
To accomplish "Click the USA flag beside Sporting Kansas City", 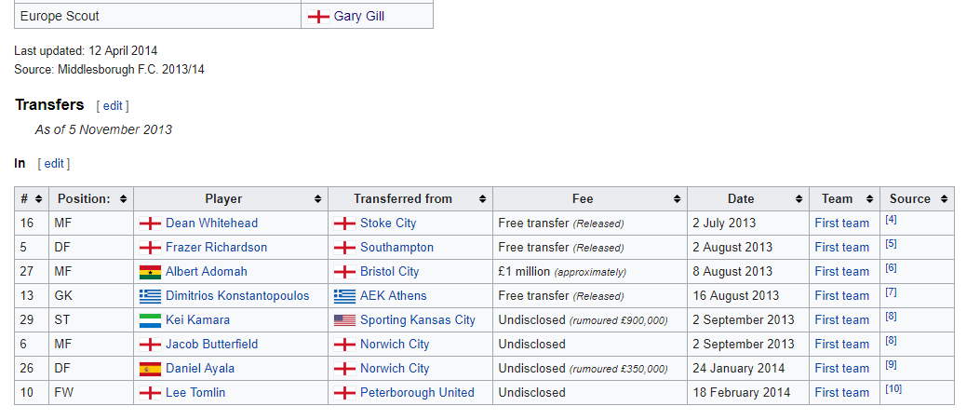I will click(344, 320).
